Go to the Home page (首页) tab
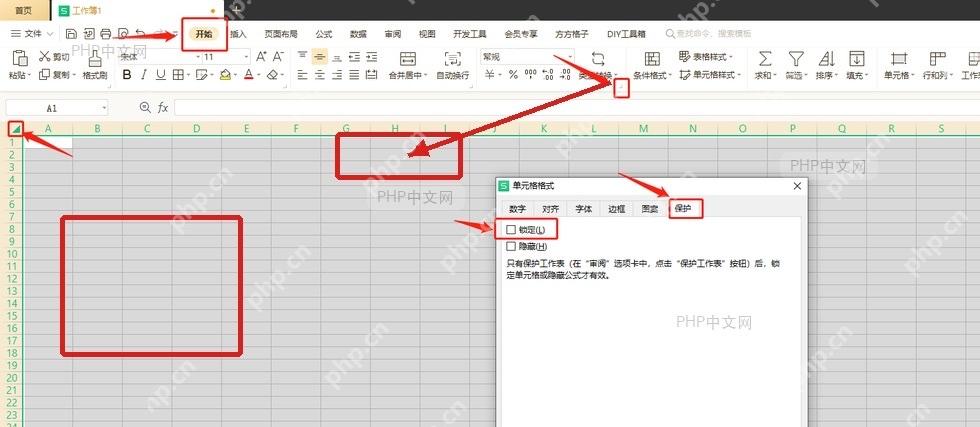Screen dimensions: 980x427 pos(24,11)
